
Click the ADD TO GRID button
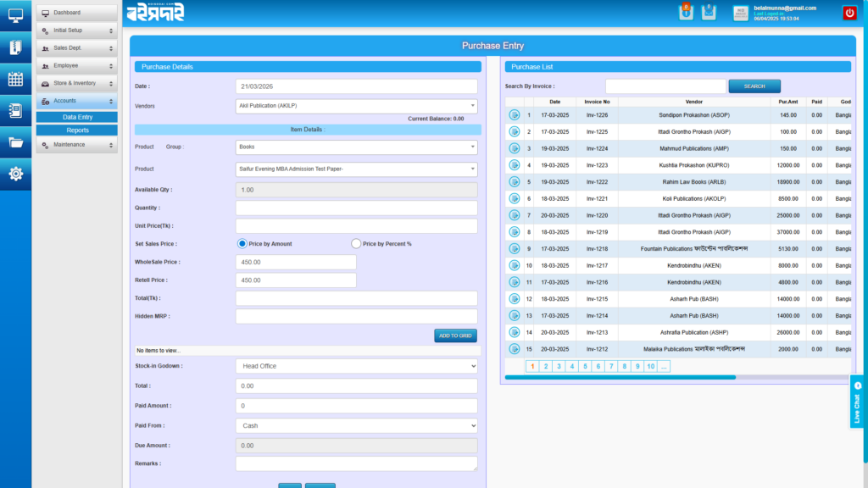pyautogui.click(x=455, y=335)
